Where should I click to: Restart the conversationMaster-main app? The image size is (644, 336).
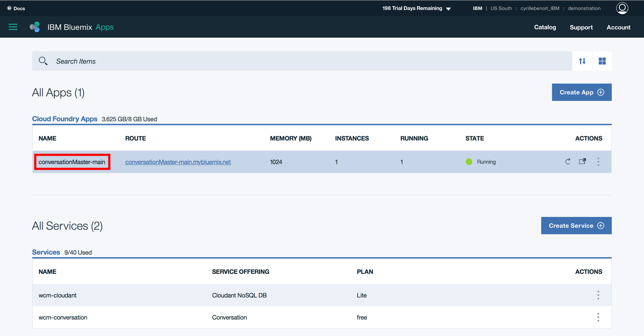click(568, 162)
